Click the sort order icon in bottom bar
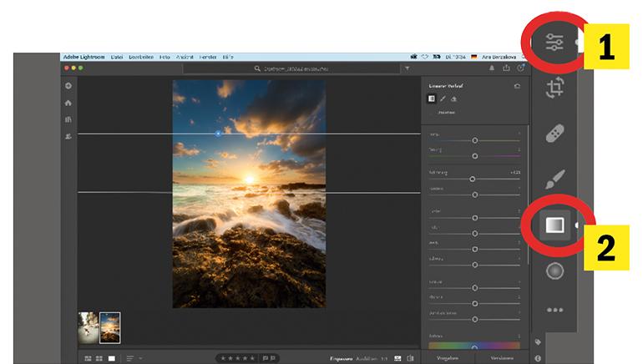 (130, 358)
